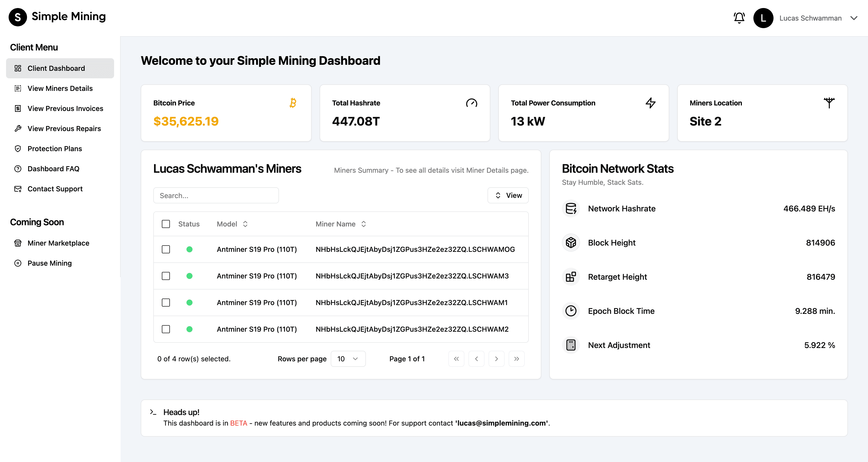
Task: Go to next page of miners table
Action: (x=496, y=359)
